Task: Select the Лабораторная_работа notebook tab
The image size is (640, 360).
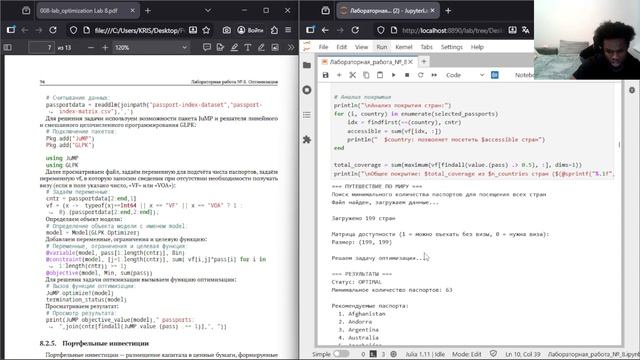Action: tap(367, 62)
